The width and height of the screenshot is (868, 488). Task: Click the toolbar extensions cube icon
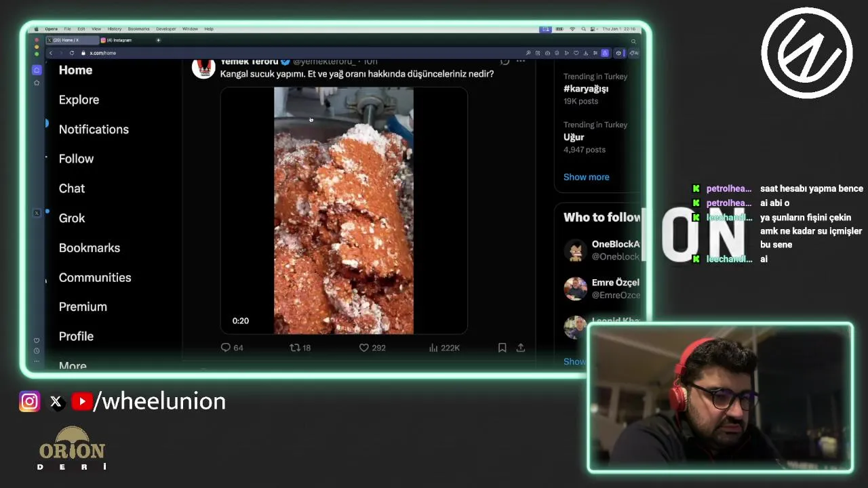[x=618, y=53]
